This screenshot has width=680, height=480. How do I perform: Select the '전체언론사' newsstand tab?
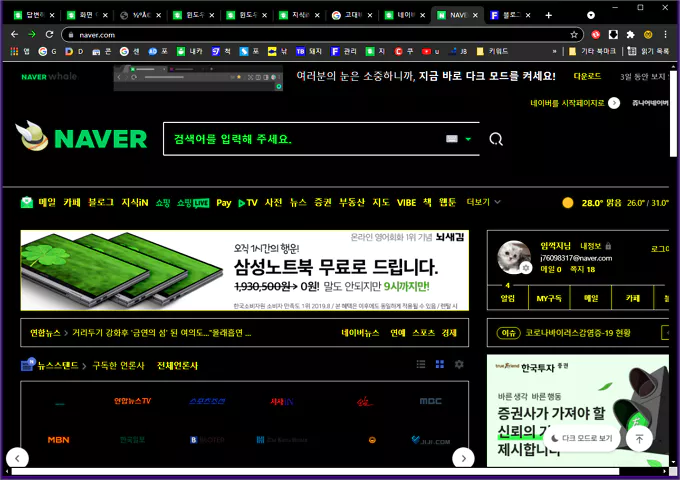[x=177, y=366]
